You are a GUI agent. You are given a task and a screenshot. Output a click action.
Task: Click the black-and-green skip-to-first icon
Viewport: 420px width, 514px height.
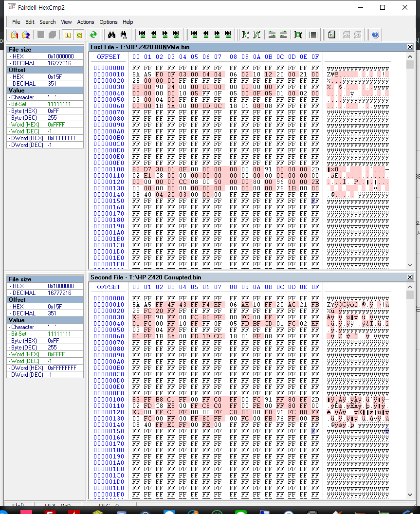point(194,35)
